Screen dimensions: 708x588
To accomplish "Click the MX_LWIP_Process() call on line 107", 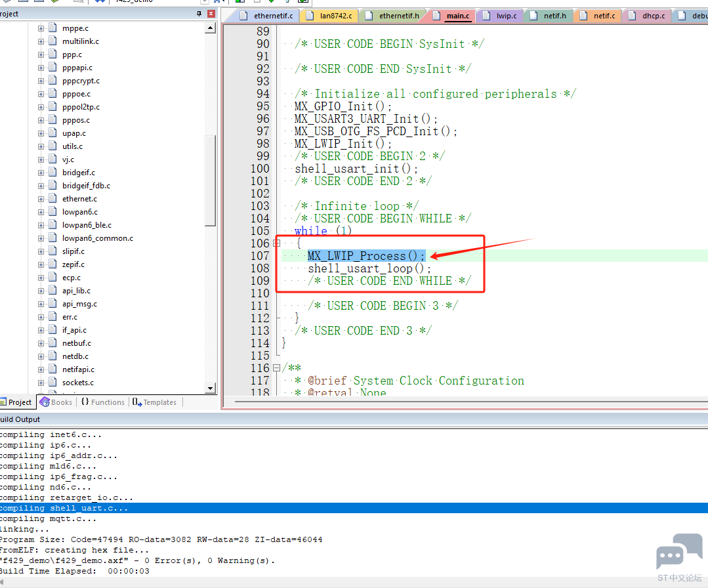I will [366, 256].
